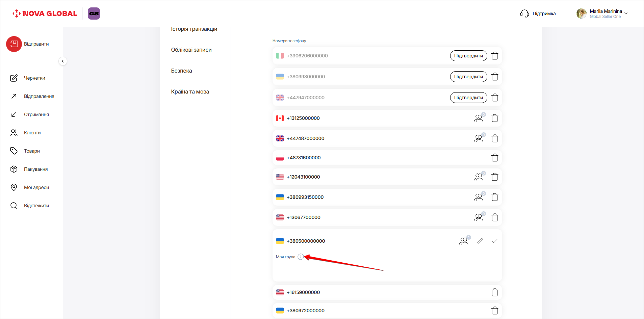
Task: Delete phone number +48731600000
Action: (494, 158)
